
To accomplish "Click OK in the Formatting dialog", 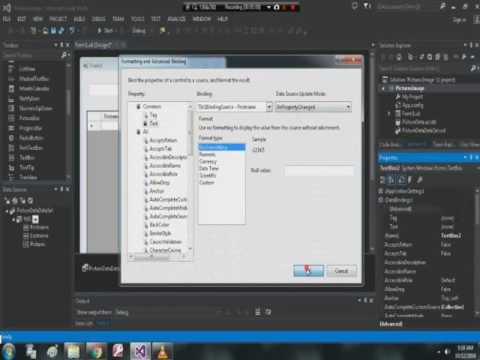I will [x=308, y=271].
